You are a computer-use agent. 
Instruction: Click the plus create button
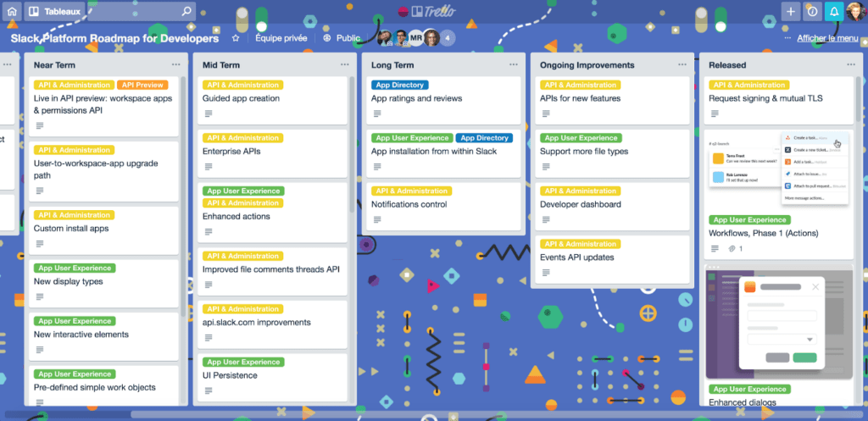[791, 11]
